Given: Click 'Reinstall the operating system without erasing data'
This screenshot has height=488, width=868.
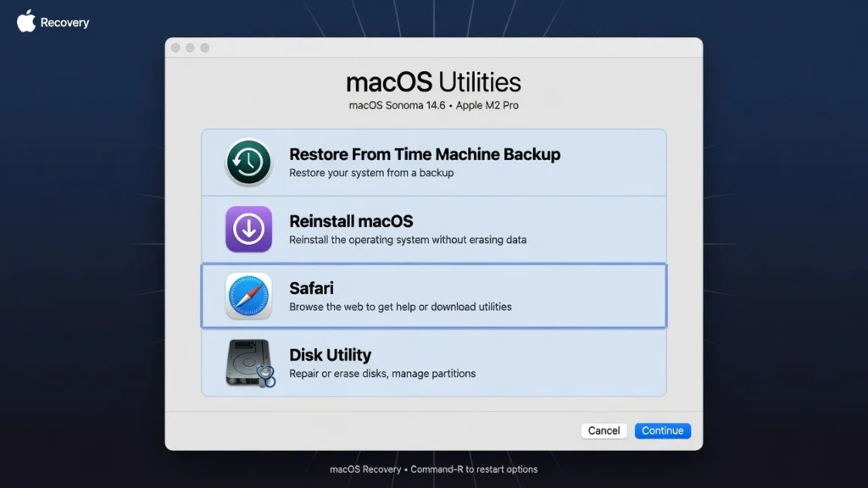Looking at the screenshot, I should (x=408, y=240).
